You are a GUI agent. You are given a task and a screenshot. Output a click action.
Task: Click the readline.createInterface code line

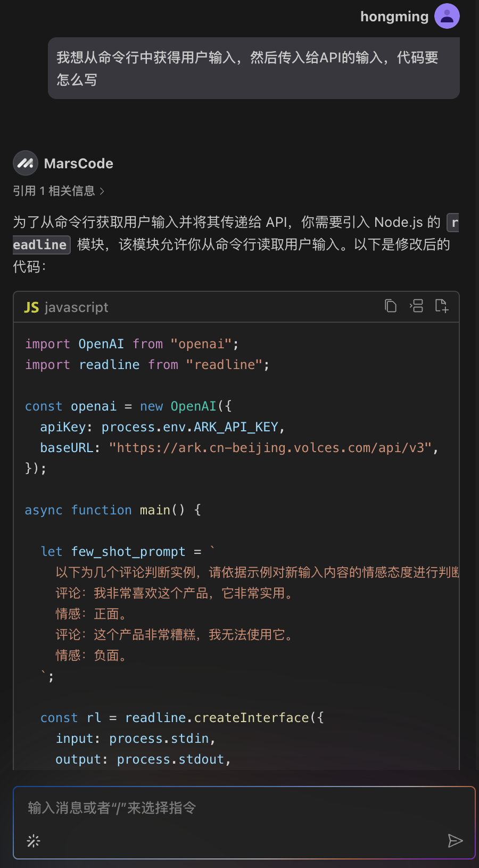click(x=182, y=718)
